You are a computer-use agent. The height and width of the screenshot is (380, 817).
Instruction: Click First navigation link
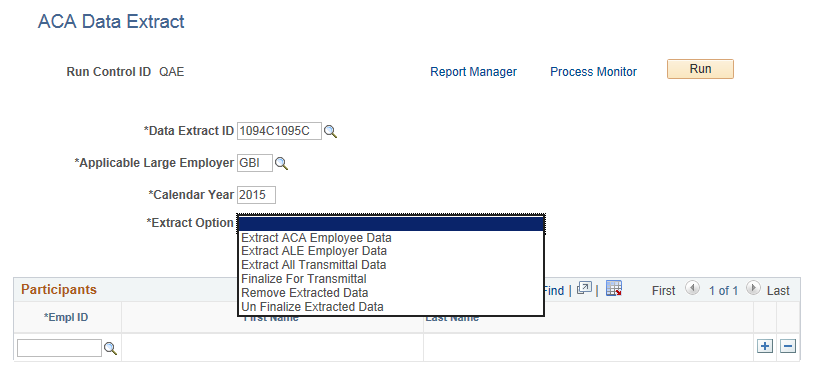[x=663, y=290]
